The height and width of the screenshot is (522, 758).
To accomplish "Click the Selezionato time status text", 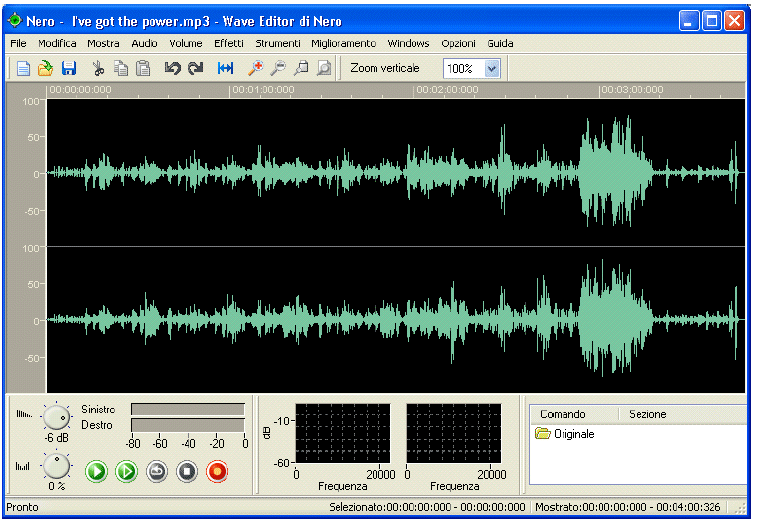I will (x=427, y=507).
